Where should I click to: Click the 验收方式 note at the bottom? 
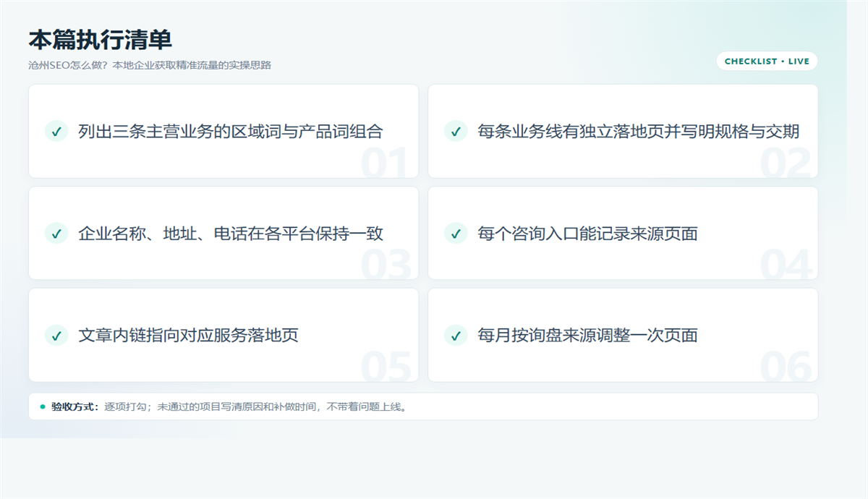pos(423,406)
